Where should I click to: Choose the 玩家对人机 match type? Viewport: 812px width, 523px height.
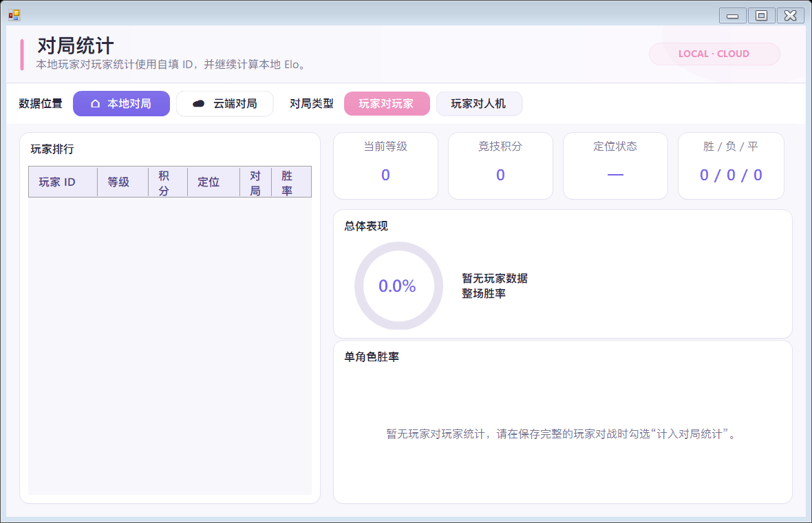pos(479,103)
